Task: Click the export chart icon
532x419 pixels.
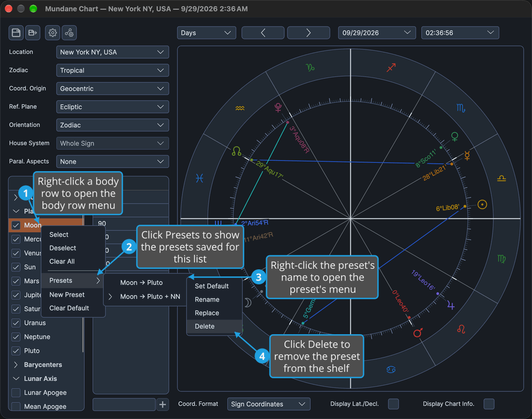Action: click(x=33, y=33)
